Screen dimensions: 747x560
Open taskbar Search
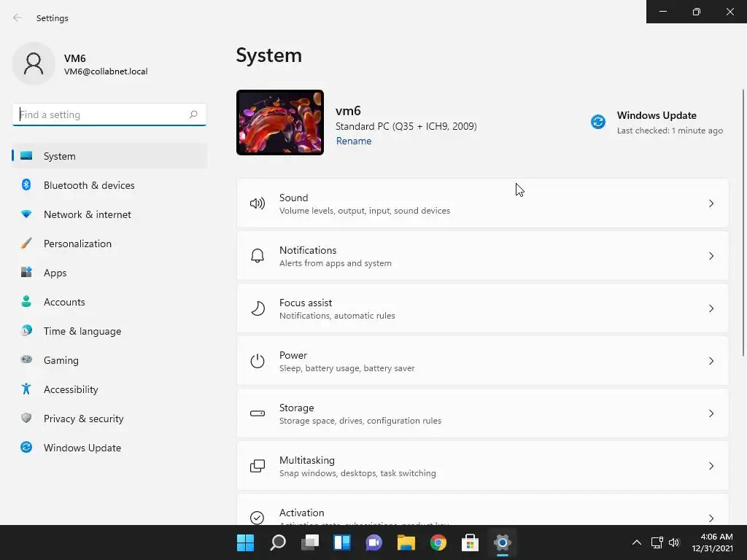278,542
